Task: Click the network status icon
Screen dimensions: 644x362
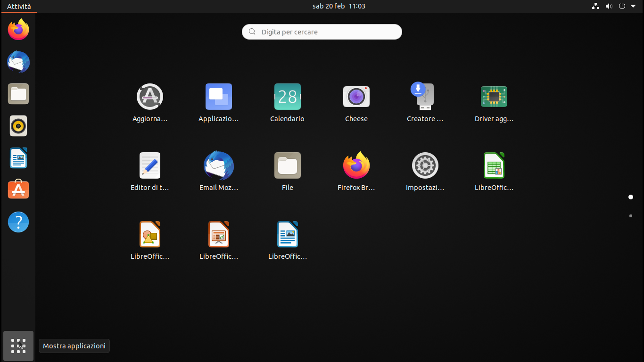Action: (596, 6)
